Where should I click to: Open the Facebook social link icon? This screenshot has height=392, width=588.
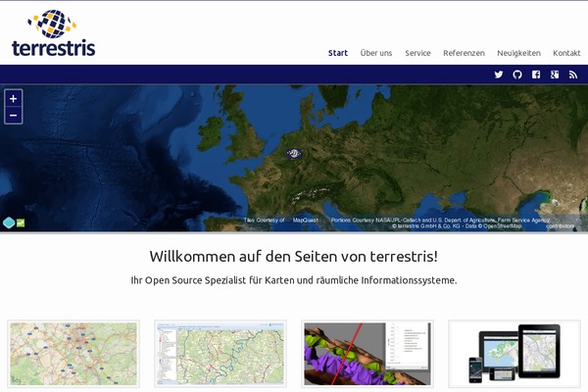(x=536, y=74)
